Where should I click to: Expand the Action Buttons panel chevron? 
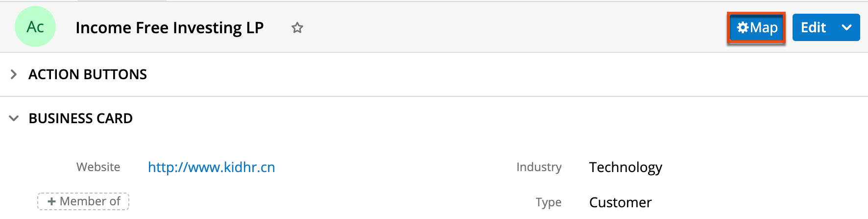click(x=14, y=74)
